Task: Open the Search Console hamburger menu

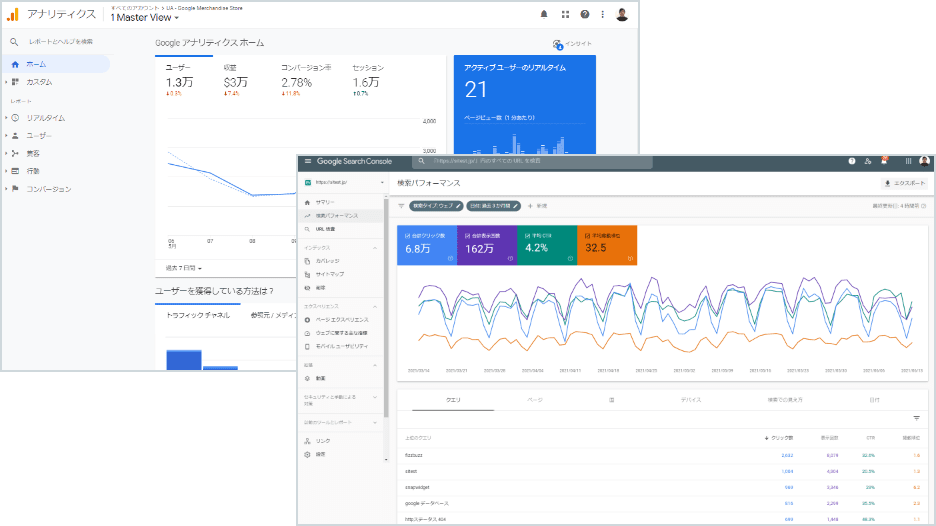Action: point(308,161)
